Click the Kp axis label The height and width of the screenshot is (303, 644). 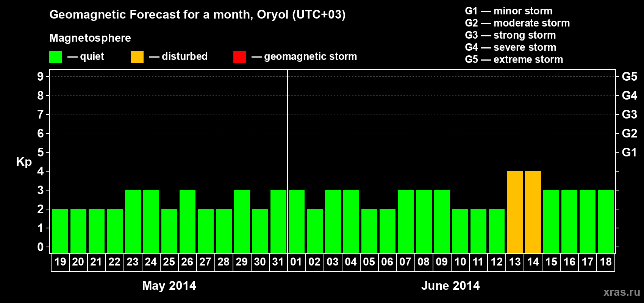[24, 162]
